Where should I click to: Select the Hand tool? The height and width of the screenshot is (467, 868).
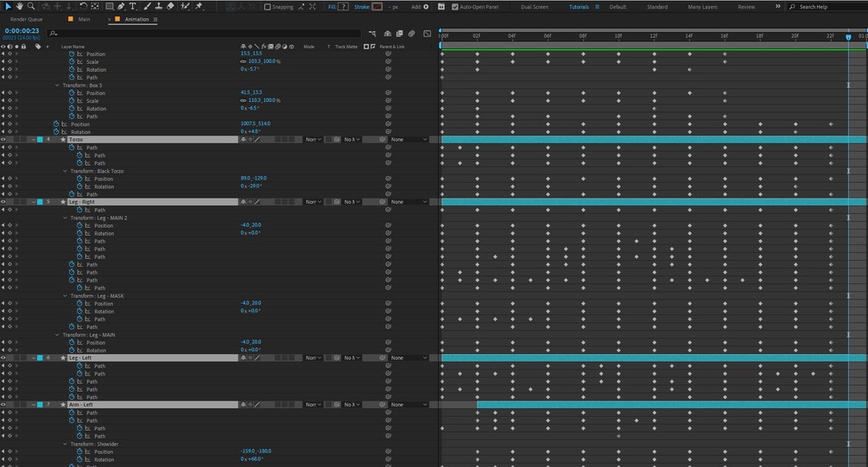[19, 6]
